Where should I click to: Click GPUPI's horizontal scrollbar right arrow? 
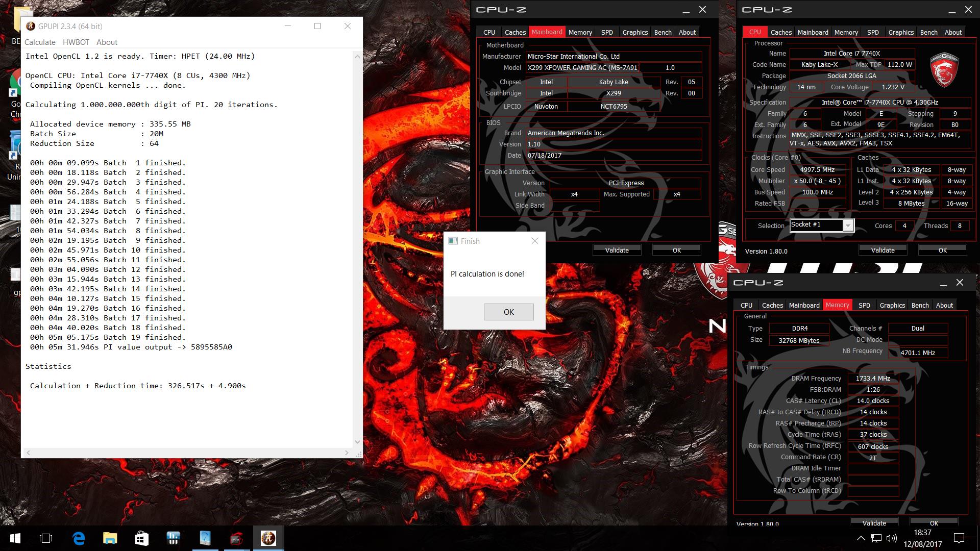(347, 453)
